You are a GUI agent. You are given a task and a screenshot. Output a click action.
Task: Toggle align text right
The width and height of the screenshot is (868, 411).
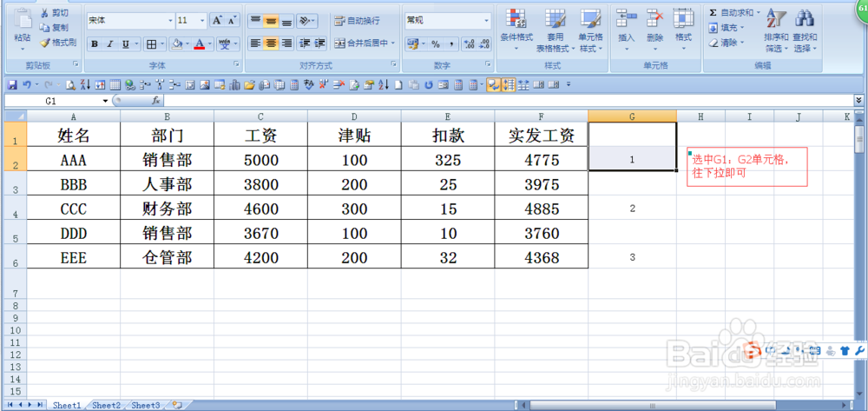[286, 43]
